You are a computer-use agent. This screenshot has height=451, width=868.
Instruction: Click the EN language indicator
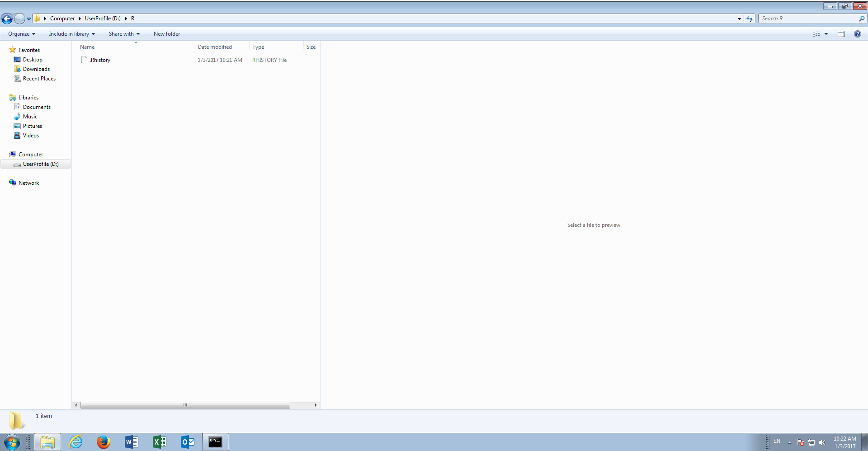click(777, 441)
